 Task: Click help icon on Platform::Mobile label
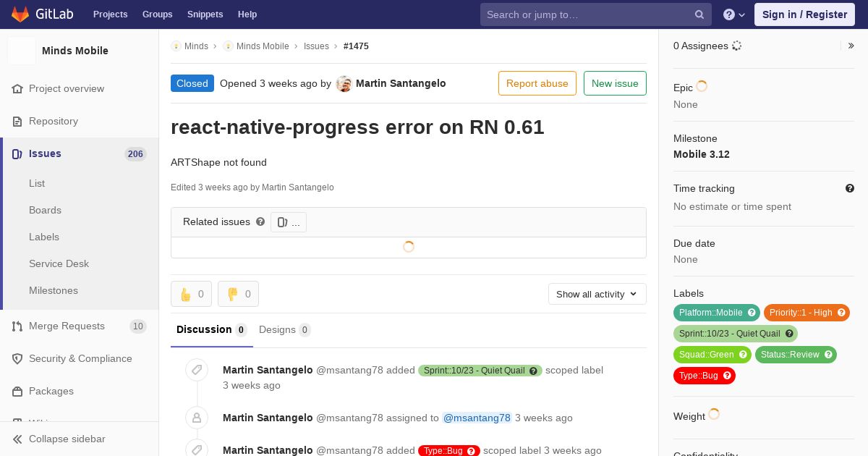click(x=752, y=313)
